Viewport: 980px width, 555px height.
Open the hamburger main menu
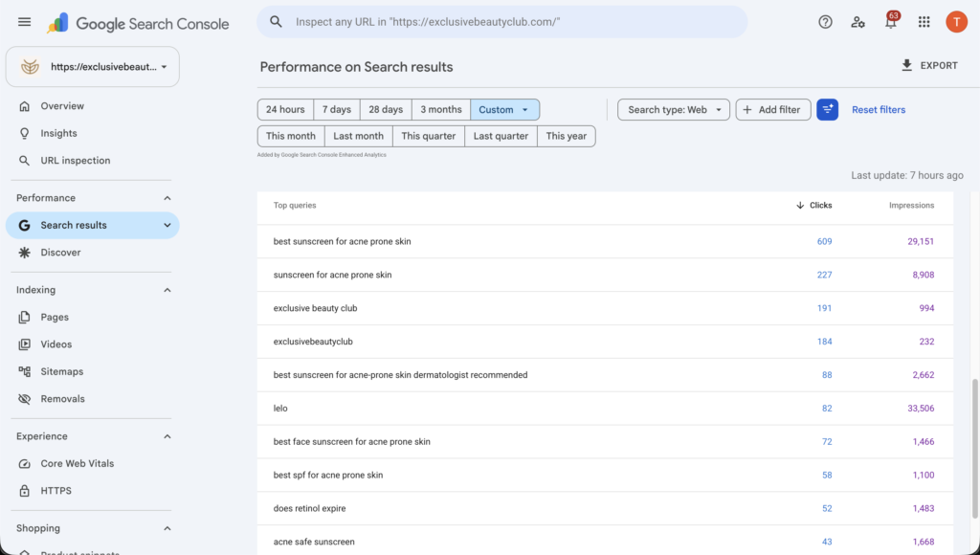(x=24, y=22)
